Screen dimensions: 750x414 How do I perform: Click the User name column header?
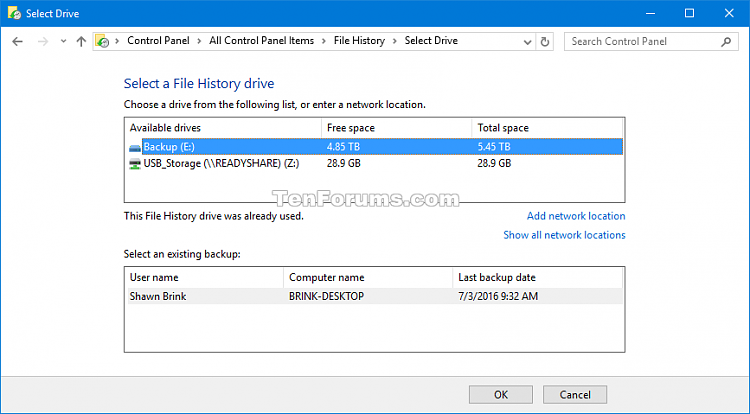point(204,277)
